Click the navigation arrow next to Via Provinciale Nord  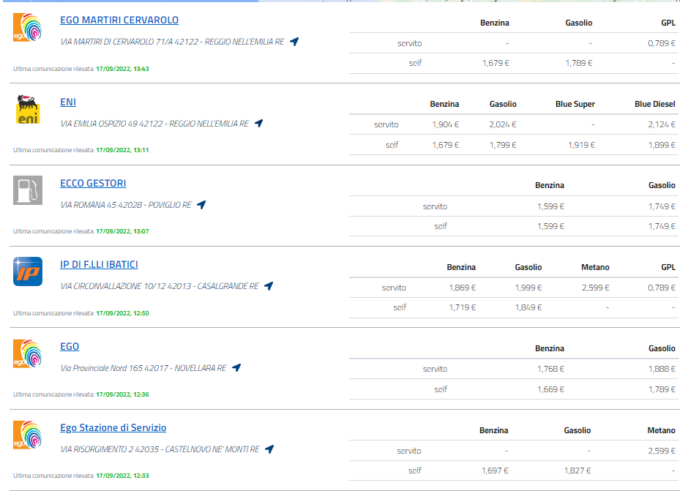pos(236,368)
